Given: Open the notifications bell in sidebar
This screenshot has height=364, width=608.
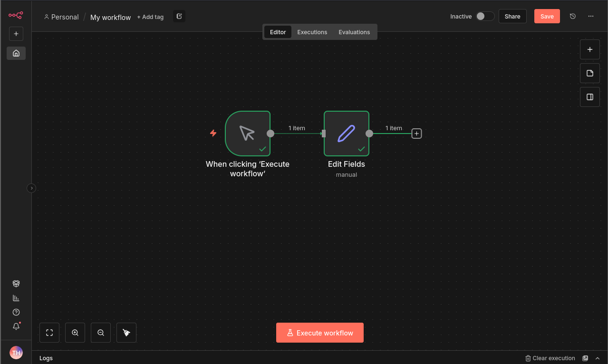Looking at the screenshot, I should (16, 326).
